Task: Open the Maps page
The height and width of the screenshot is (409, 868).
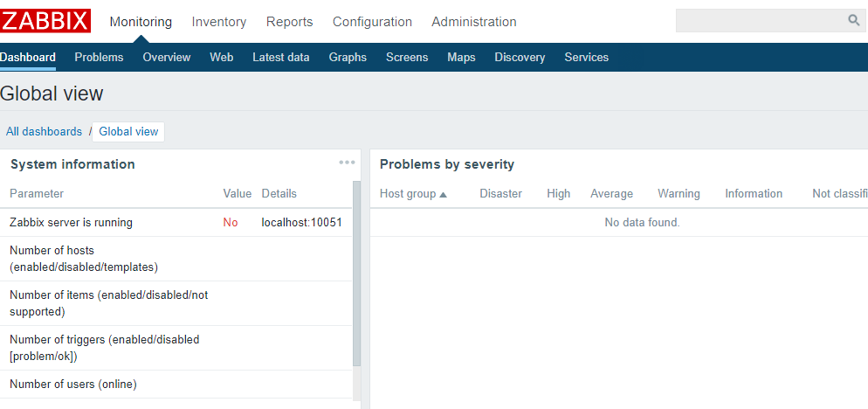Action: (461, 58)
